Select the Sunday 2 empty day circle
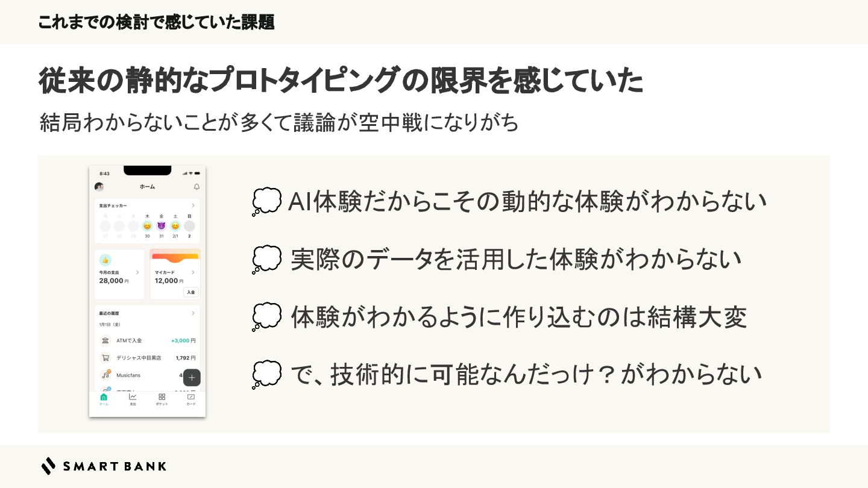The height and width of the screenshot is (488, 868). coord(189,226)
